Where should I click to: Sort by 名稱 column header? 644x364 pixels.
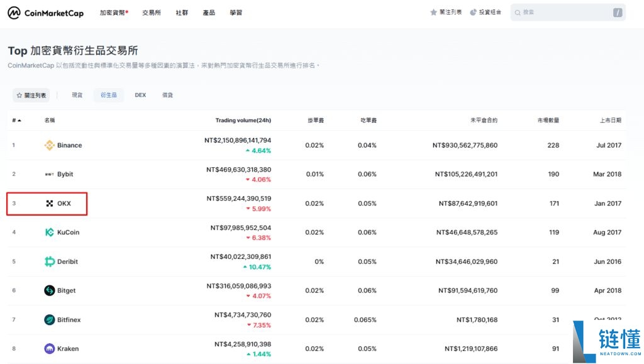click(x=50, y=120)
